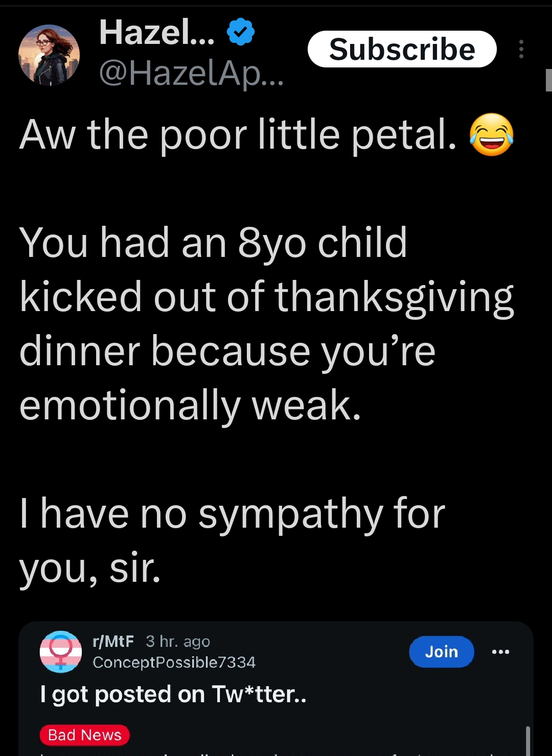This screenshot has height=756, width=552.
Task: Click the Hazel display name
Action: (x=157, y=32)
